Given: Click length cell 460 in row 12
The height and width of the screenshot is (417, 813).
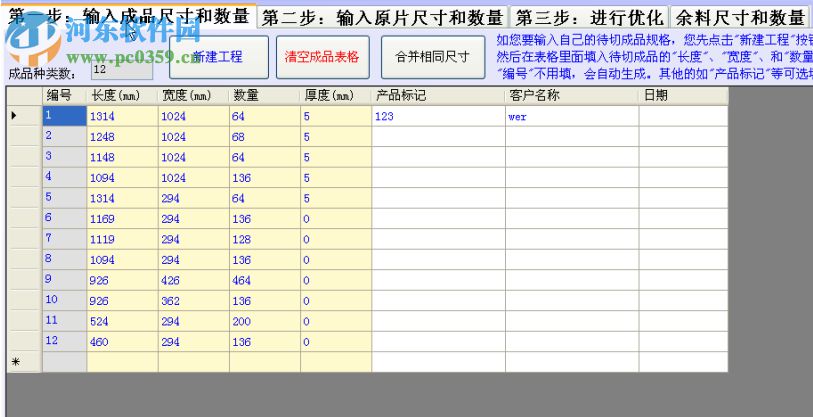Looking at the screenshot, I should (x=122, y=341).
